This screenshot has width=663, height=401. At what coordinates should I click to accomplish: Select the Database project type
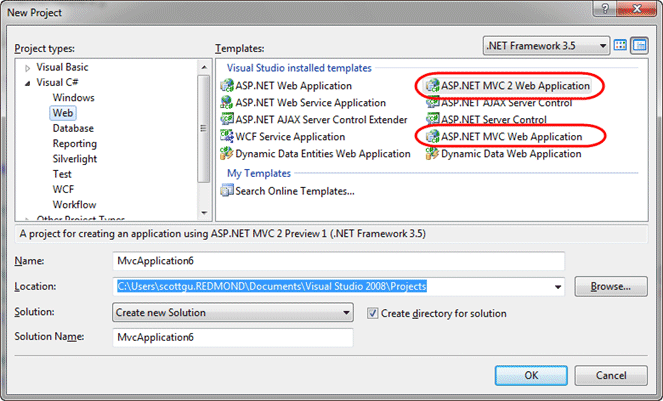click(x=73, y=128)
